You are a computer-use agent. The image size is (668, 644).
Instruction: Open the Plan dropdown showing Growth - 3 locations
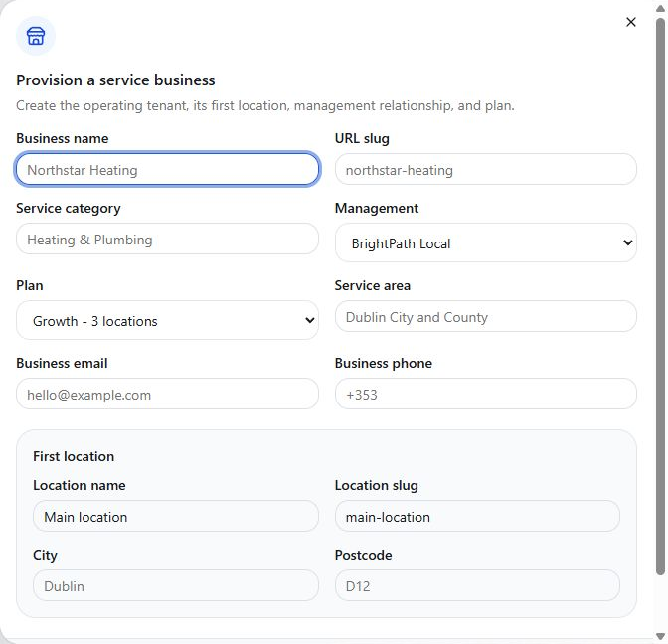(167, 320)
